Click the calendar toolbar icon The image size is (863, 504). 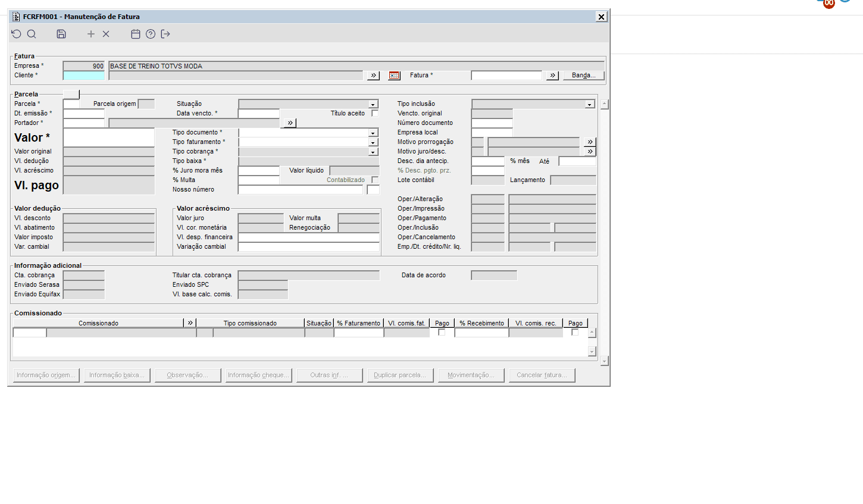(x=136, y=34)
